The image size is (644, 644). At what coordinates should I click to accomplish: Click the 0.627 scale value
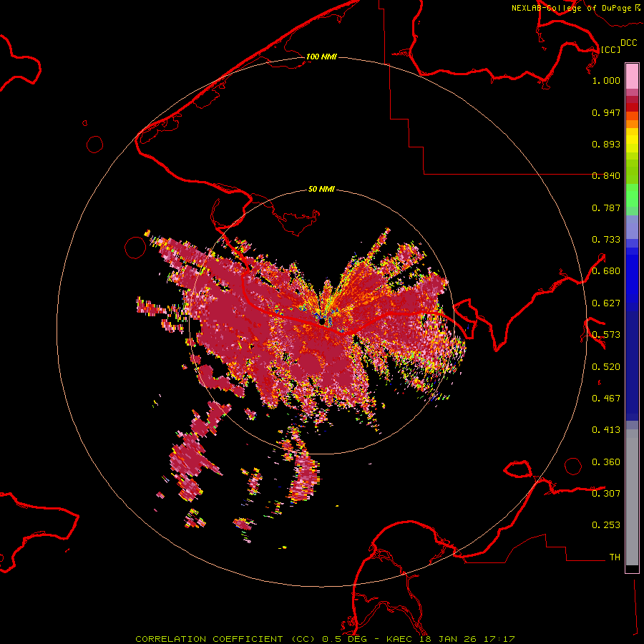606,303
